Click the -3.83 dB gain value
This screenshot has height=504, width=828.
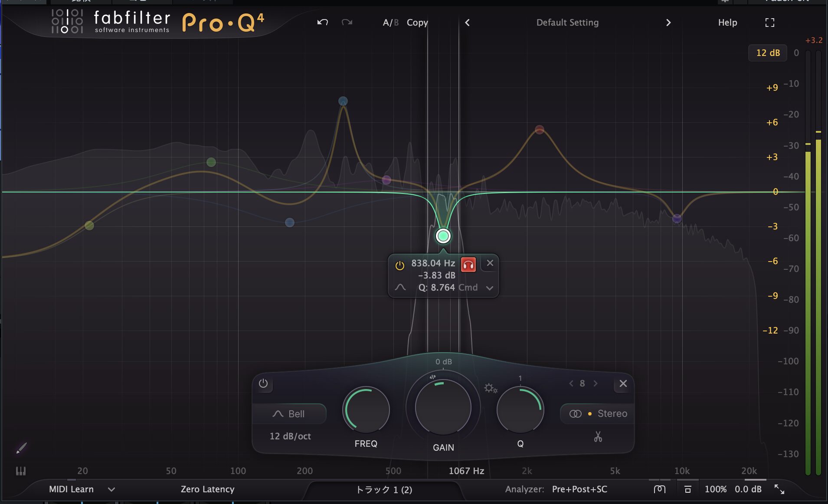[x=436, y=275]
